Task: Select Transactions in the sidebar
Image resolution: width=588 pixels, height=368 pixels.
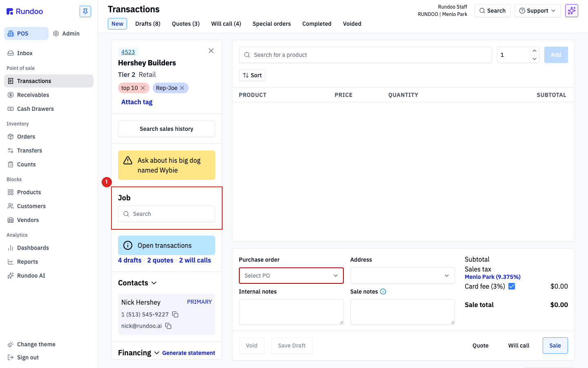Action: tap(49, 81)
